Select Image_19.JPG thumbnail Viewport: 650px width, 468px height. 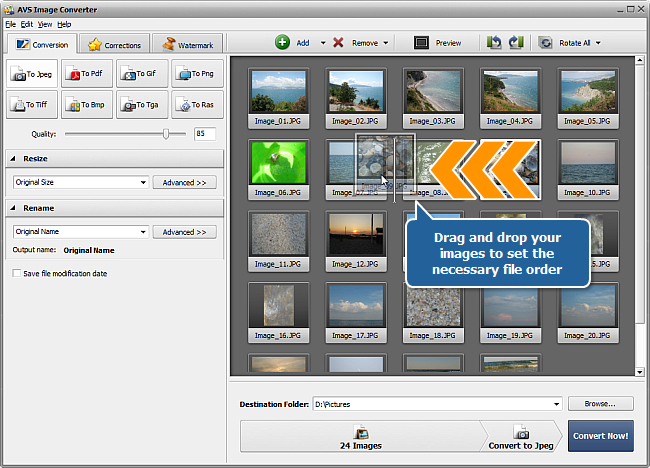[510, 313]
